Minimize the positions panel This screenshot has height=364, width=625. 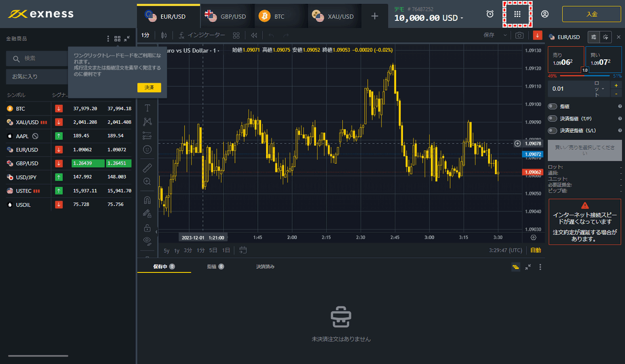[528, 267]
